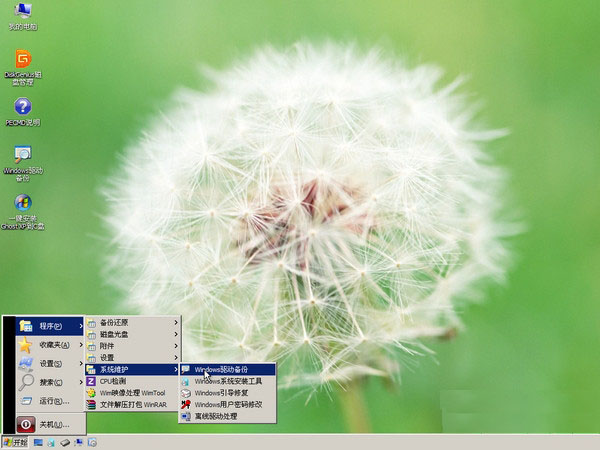The height and width of the screenshot is (450, 600).
Task: Launch DiskGenius disk manager desktop icon
Action: [22, 61]
